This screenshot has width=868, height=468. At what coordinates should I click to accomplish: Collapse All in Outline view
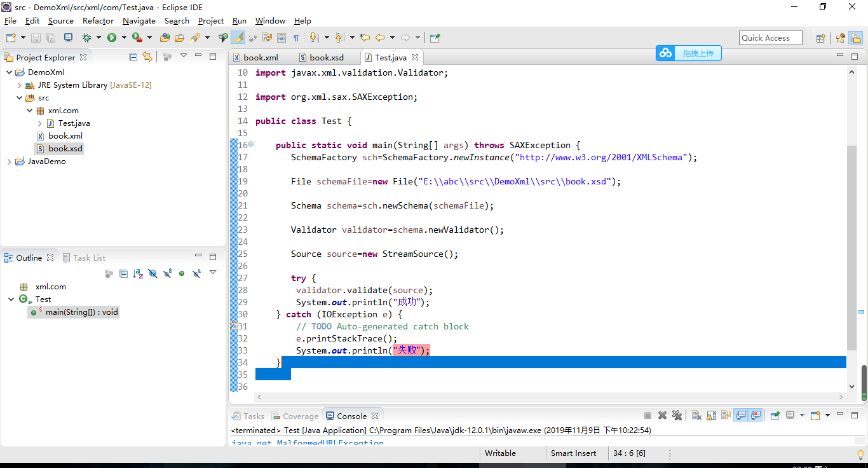click(124, 273)
